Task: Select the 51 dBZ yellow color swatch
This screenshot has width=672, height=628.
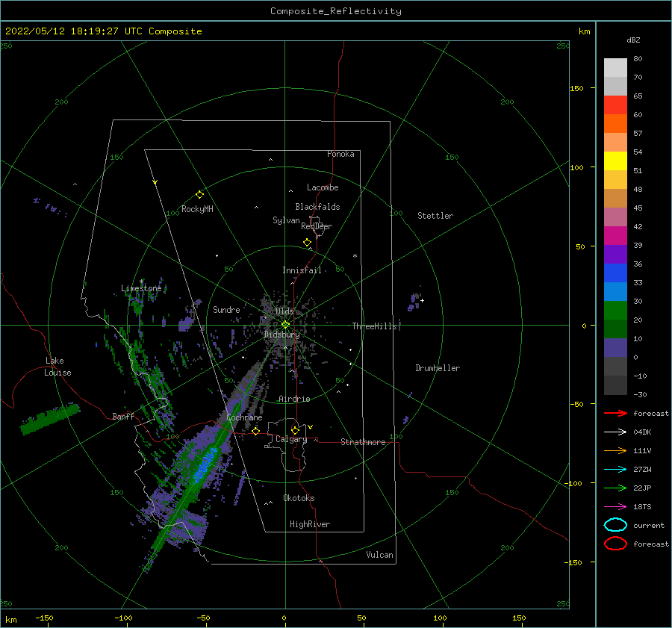Action: pyautogui.click(x=615, y=161)
